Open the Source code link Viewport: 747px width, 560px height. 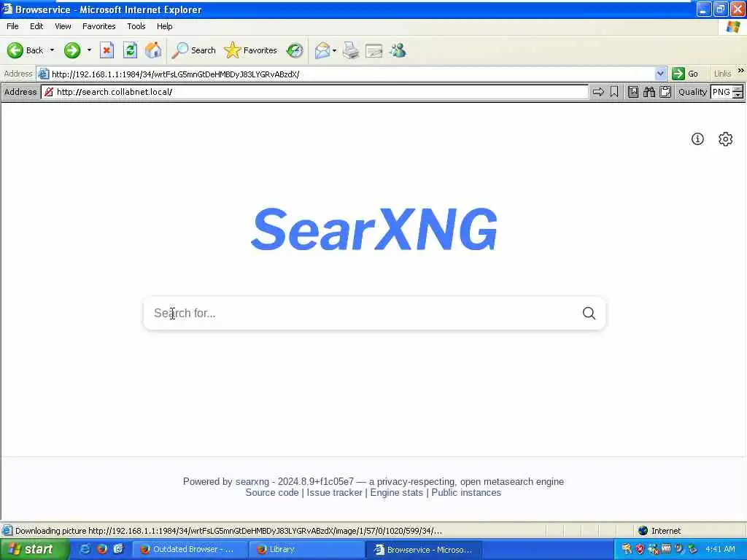272,492
